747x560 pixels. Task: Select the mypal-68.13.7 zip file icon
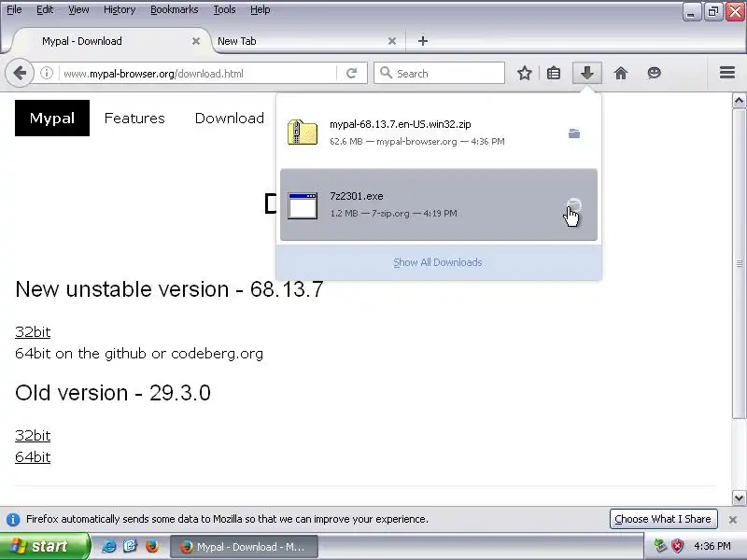(303, 133)
